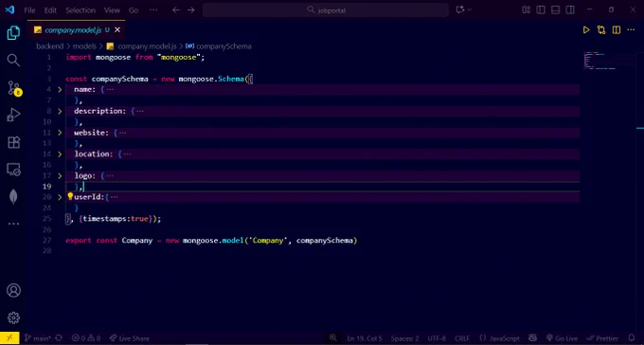Click timestamps:true option in code
The width and height of the screenshot is (644, 345).
click(116, 219)
